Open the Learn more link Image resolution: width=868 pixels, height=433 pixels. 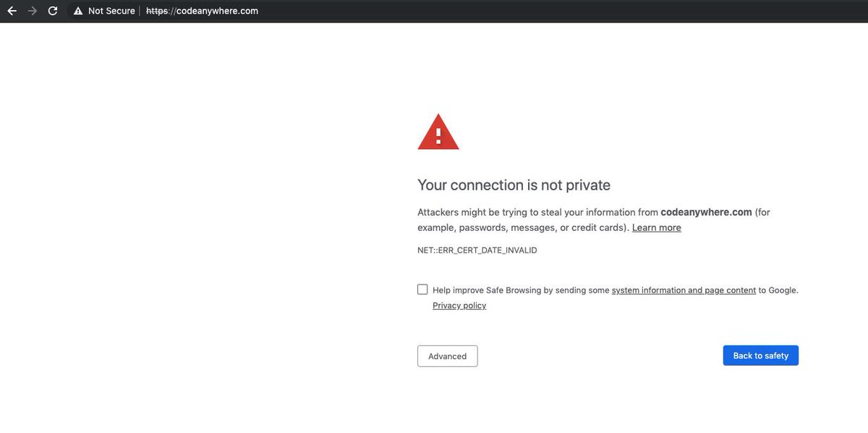click(657, 227)
